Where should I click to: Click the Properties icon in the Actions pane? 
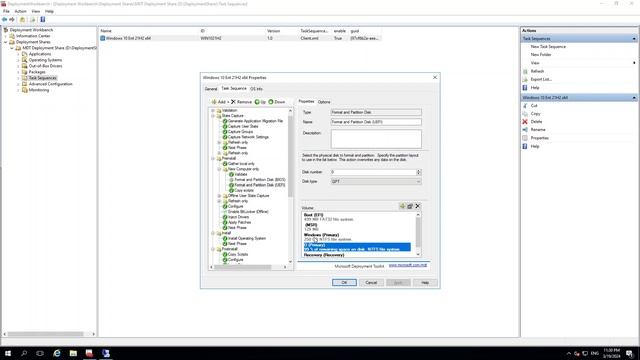coord(525,138)
